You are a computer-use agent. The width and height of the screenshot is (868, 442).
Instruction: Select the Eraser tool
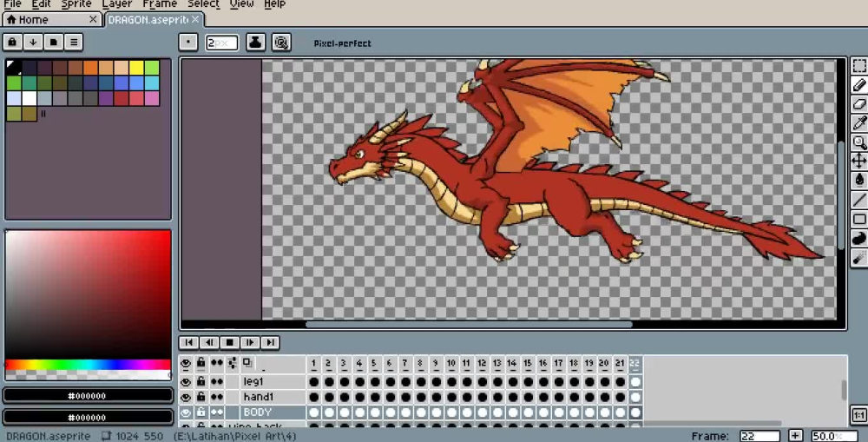859,103
